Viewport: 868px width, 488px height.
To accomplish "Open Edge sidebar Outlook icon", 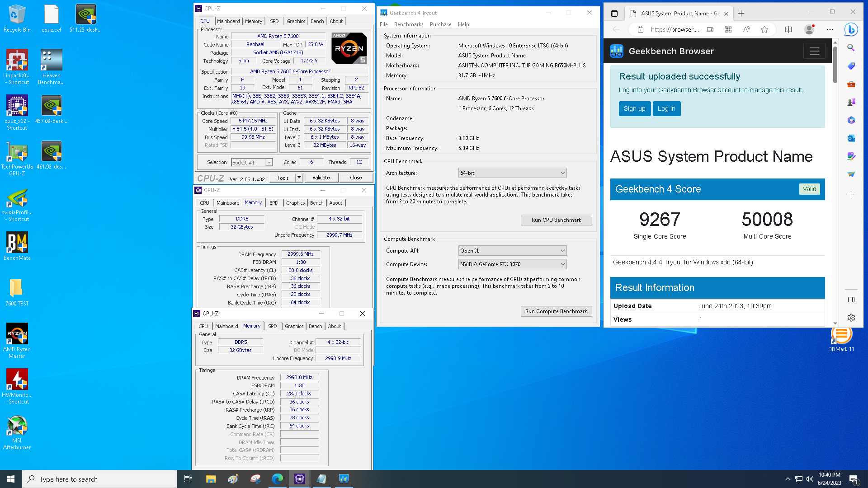I will pos(851,138).
